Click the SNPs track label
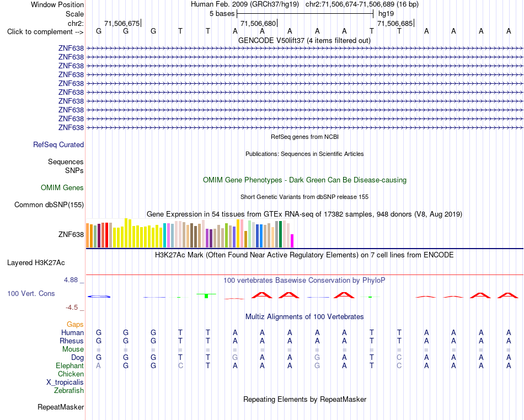 click(x=74, y=170)
